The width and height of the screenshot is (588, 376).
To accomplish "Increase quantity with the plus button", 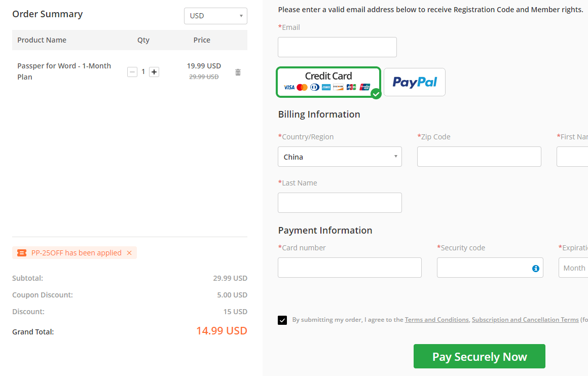I will coord(154,71).
